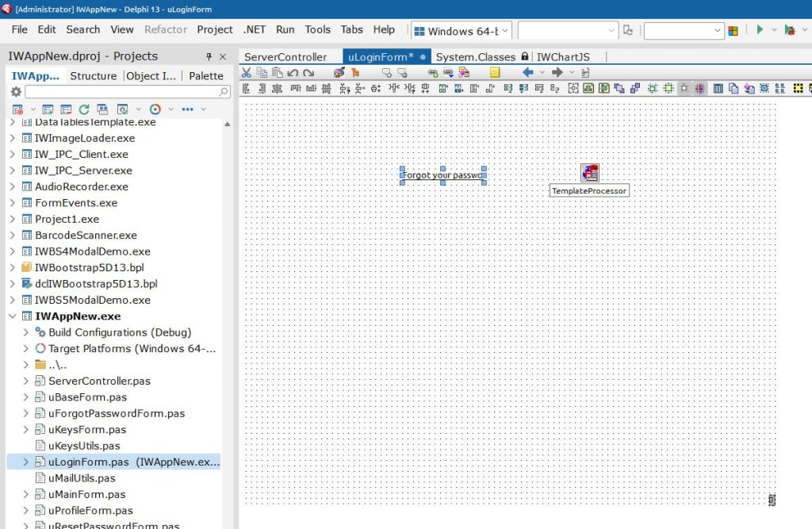
Task: Click the Projects panel search field
Action: [x=127, y=92]
